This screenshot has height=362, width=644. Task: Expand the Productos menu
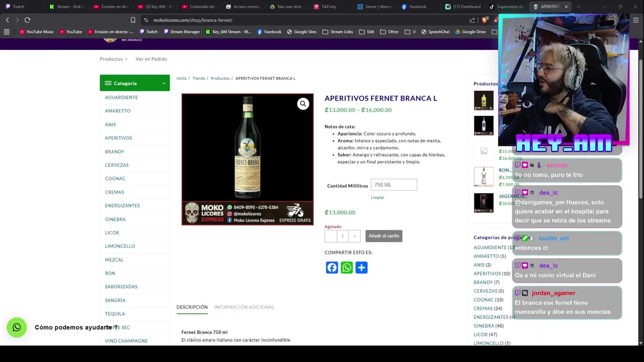point(113,59)
